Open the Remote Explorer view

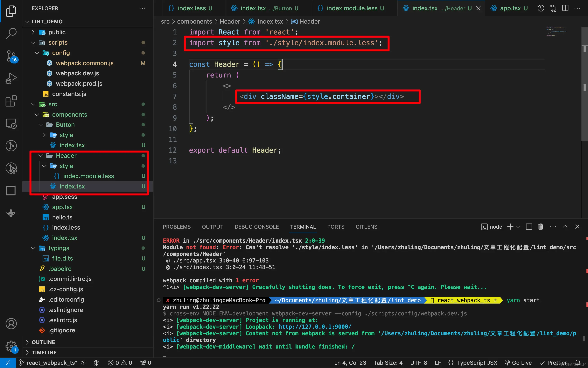pyautogui.click(x=11, y=123)
